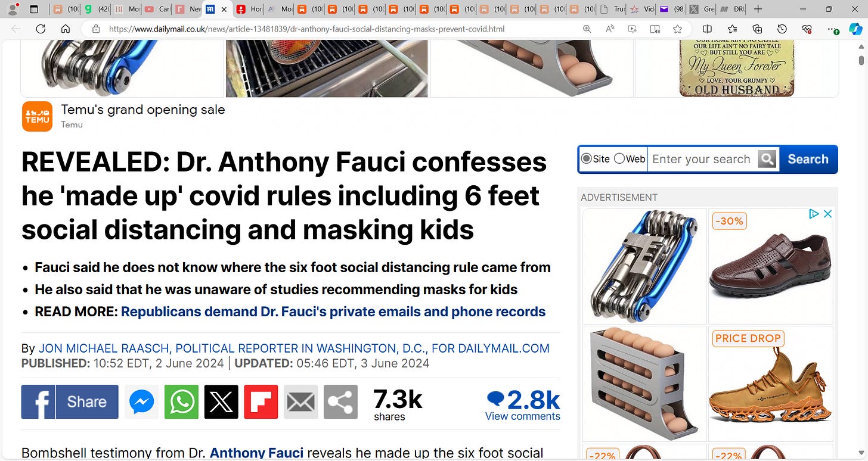Screen dimensions: 868x461
Task: Open a new browser tab with the plus button
Action: (x=758, y=10)
